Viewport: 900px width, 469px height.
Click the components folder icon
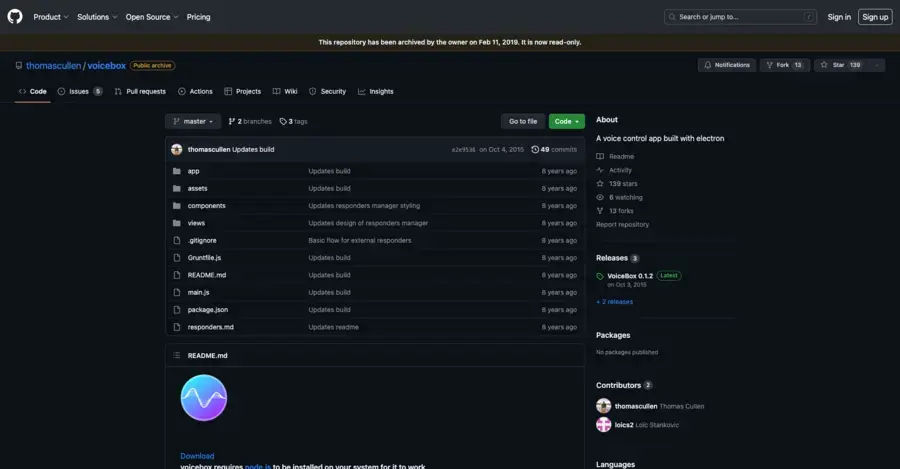[177, 206]
